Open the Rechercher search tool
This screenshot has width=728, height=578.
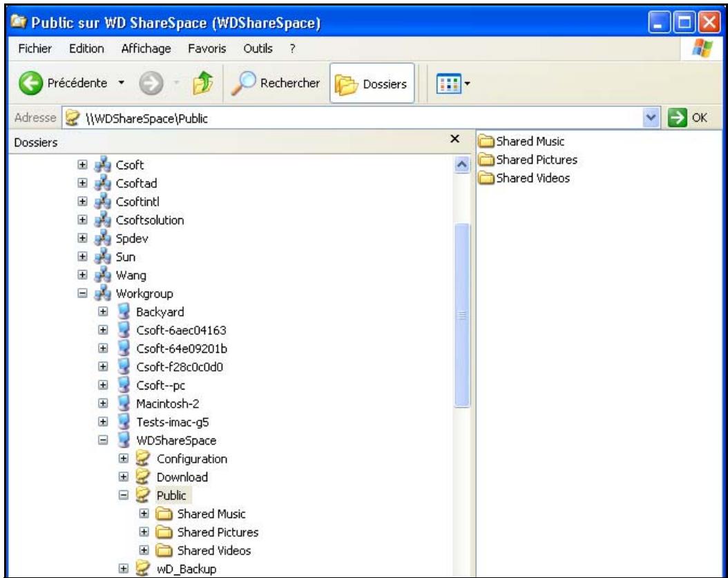click(276, 83)
